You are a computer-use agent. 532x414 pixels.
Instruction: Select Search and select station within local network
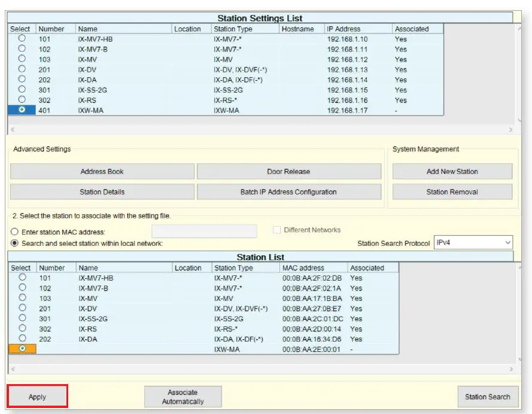tap(15, 243)
